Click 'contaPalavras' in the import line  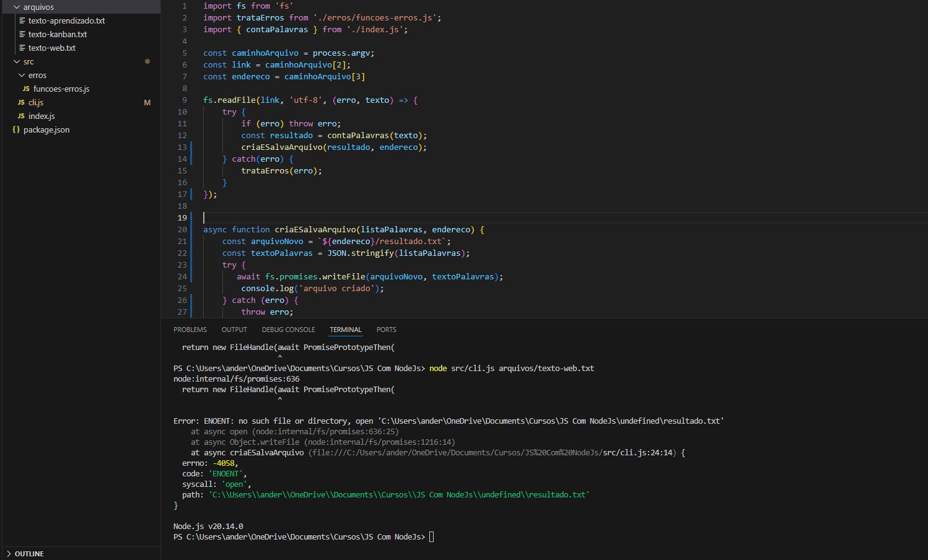277,29
